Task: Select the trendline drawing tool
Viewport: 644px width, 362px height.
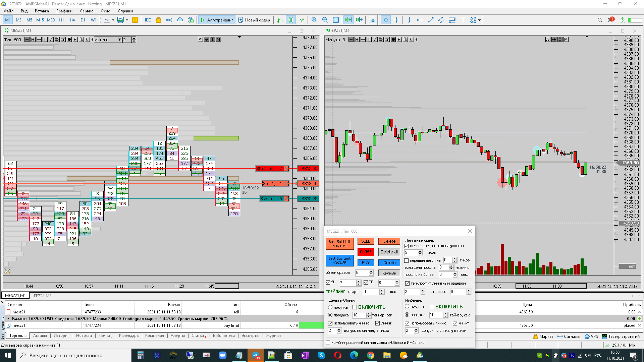Action: (x=431, y=20)
